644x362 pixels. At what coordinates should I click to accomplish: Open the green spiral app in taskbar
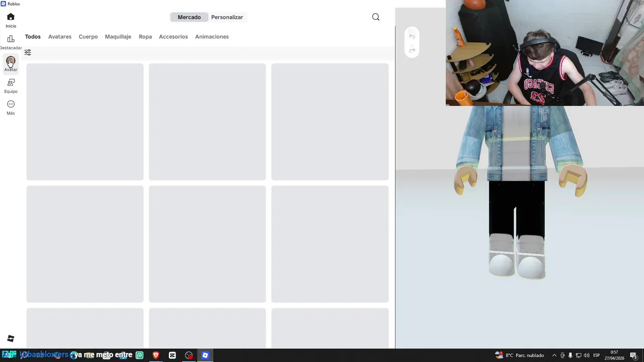click(139, 355)
